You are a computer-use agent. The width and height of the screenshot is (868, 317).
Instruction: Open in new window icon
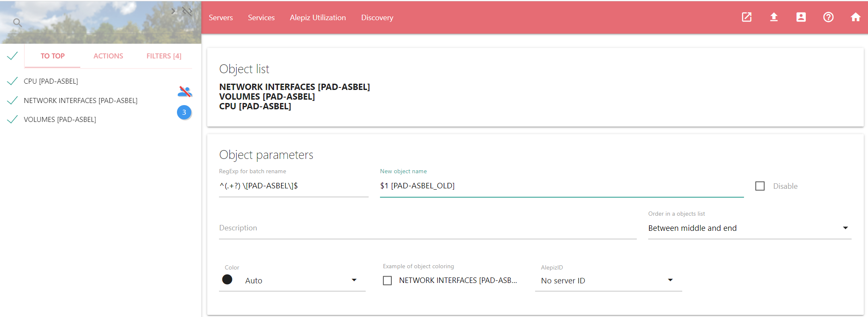[x=747, y=17]
